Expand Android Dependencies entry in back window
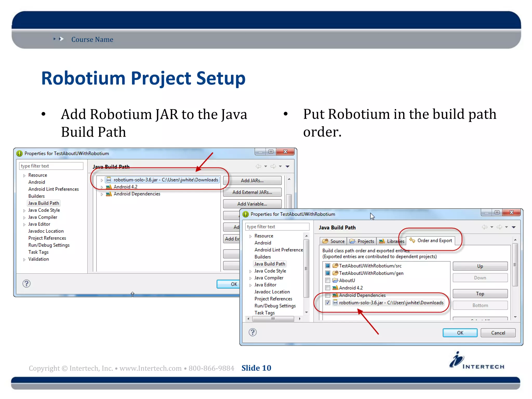Image resolution: width=532 pixels, height=399 pixels. 102,194
